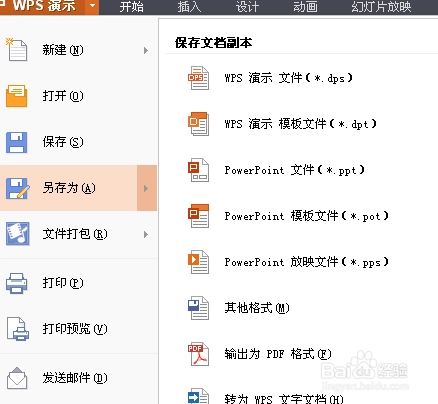Switch to the 设计 tab
This screenshot has width=438, height=404.
click(247, 7)
